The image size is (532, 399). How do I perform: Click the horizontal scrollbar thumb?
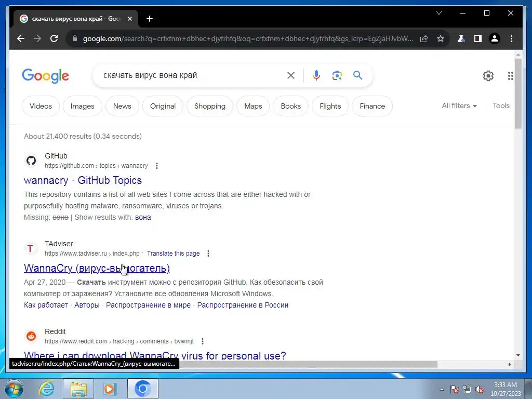click(308, 364)
